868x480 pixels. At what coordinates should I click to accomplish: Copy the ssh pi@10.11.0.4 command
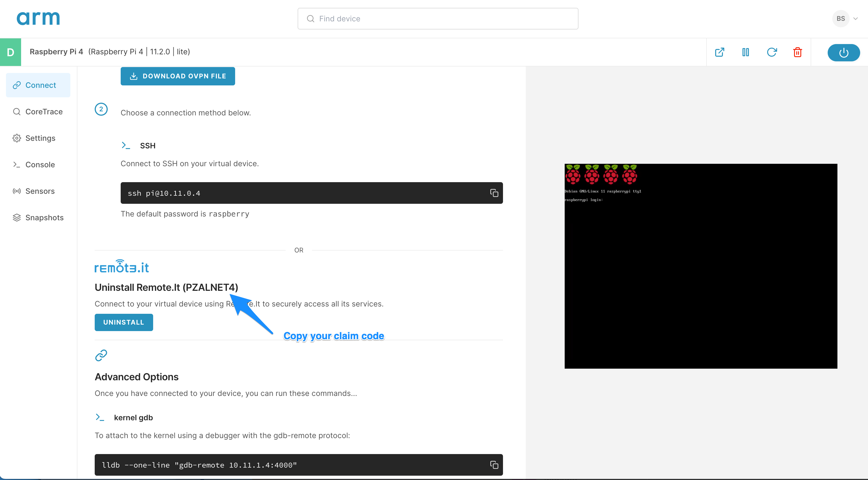[494, 193]
